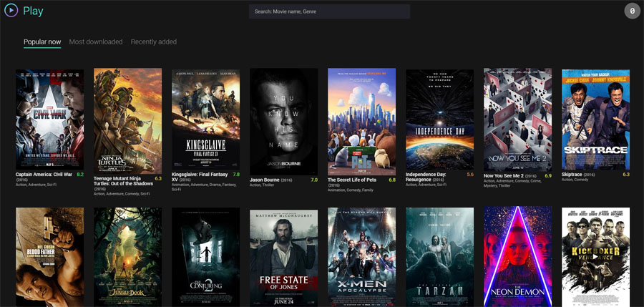Open The Jungle Book poster
644x307 pixels.
(x=128, y=257)
